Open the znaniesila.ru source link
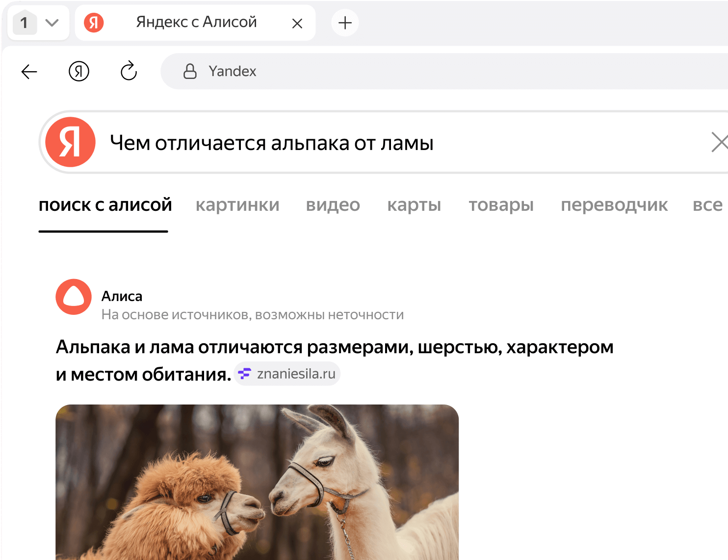Screen dimensions: 728x560 [287, 373]
